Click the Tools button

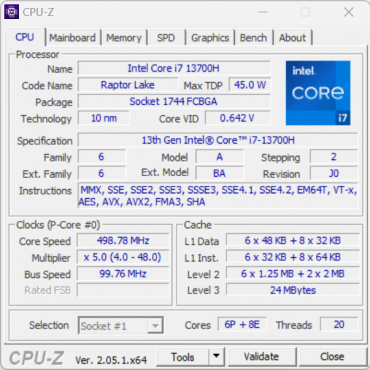pos(183,356)
